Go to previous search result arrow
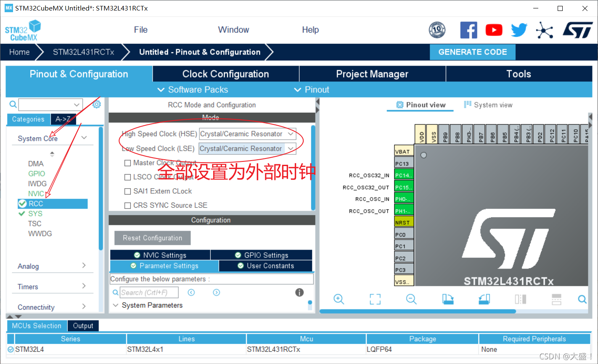The width and height of the screenshot is (598, 364). [191, 293]
